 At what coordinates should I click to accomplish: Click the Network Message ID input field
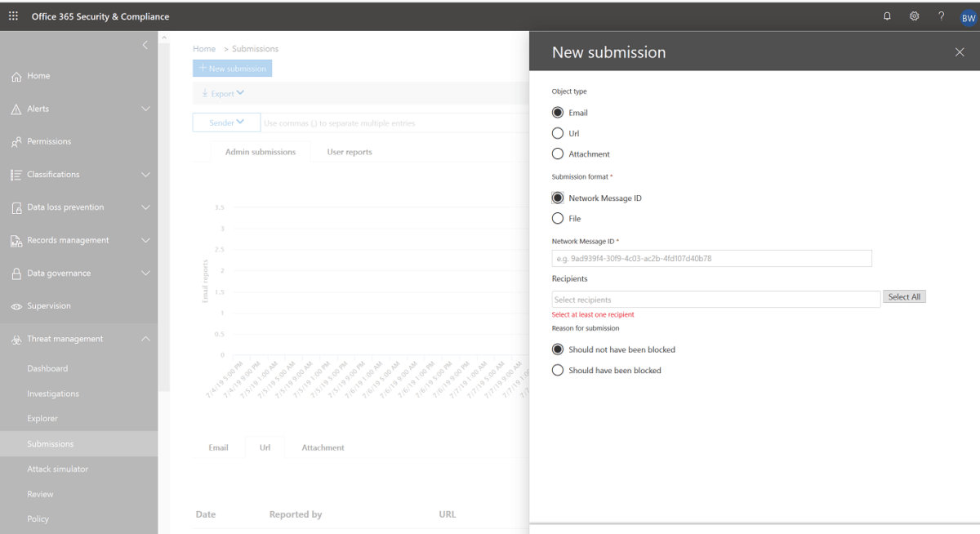[x=711, y=259]
